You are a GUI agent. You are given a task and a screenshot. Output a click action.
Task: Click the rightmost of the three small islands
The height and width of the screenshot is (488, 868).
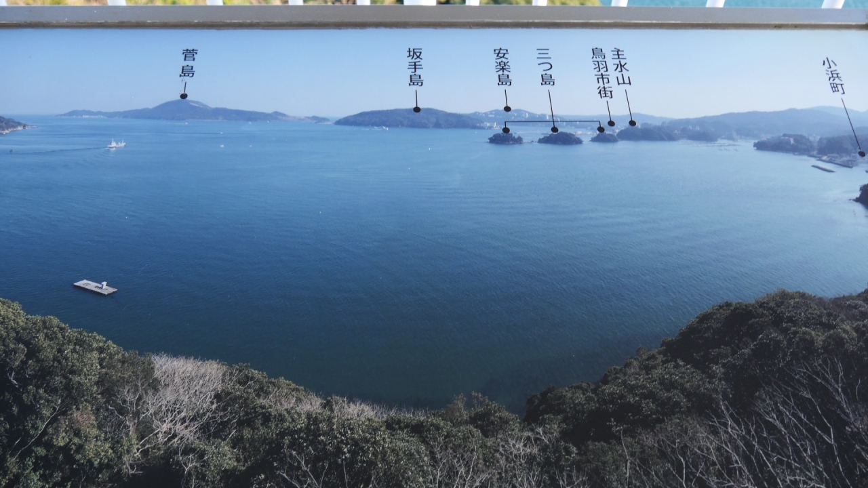point(604,138)
